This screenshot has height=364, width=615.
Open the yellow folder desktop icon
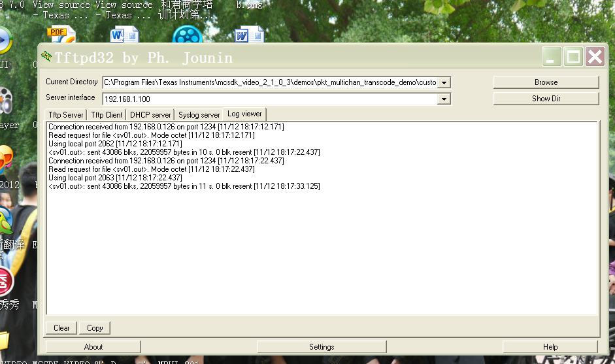4,340
